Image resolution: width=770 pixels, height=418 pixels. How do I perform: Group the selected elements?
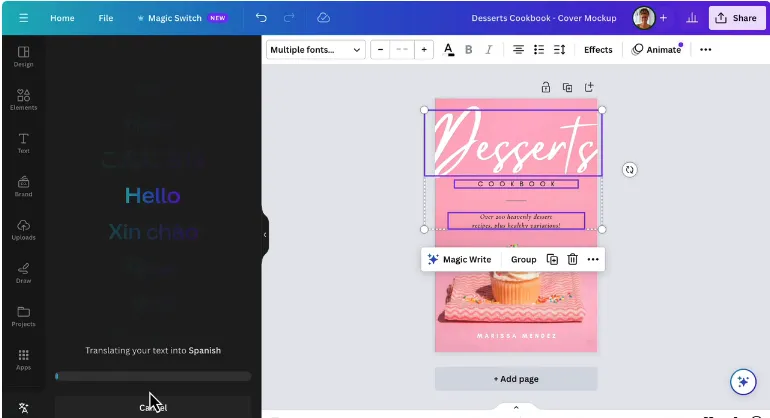coord(523,259)
